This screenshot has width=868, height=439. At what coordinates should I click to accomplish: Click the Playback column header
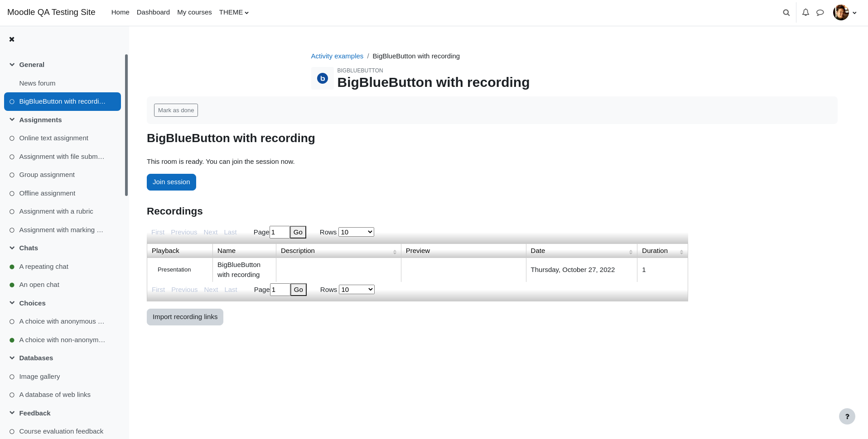(x=180, y=251)
